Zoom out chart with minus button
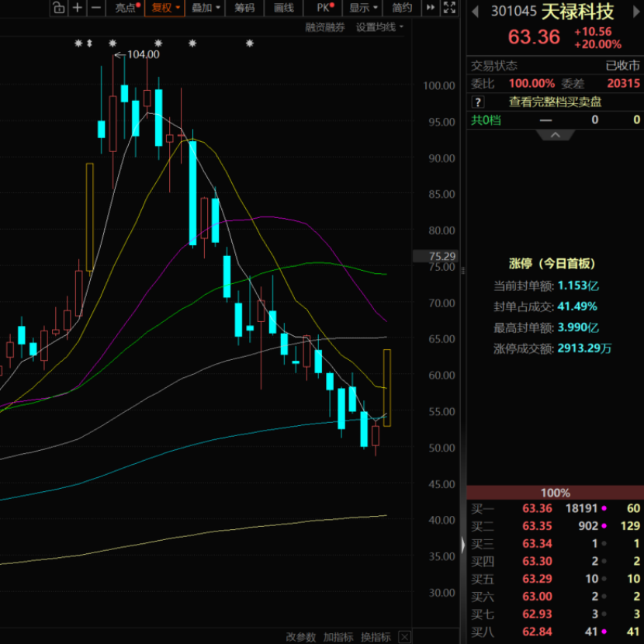This screenshot has width=644, height=644. tap(96, 8)
